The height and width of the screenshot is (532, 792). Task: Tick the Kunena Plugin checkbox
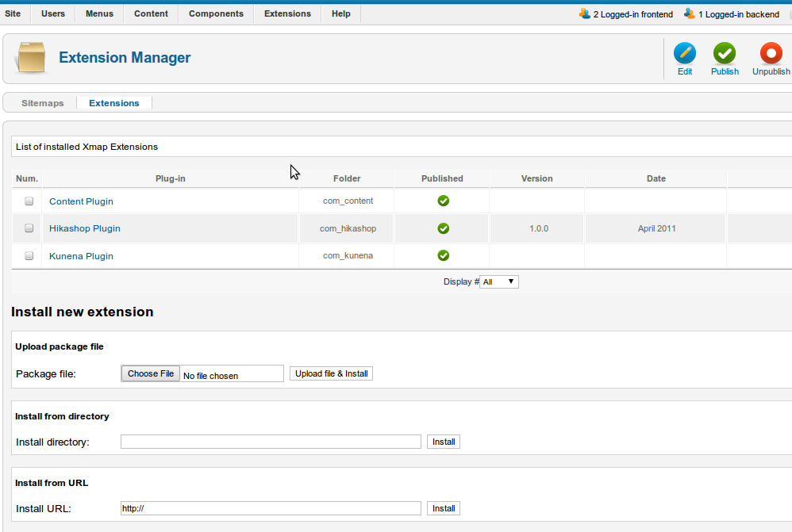tap(29, 256)
